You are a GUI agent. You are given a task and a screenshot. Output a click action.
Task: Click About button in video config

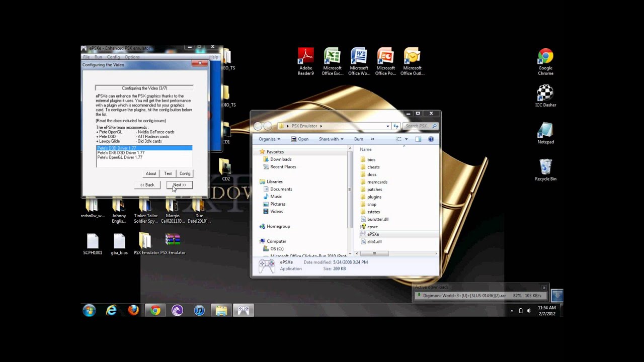tap(151, 173)
